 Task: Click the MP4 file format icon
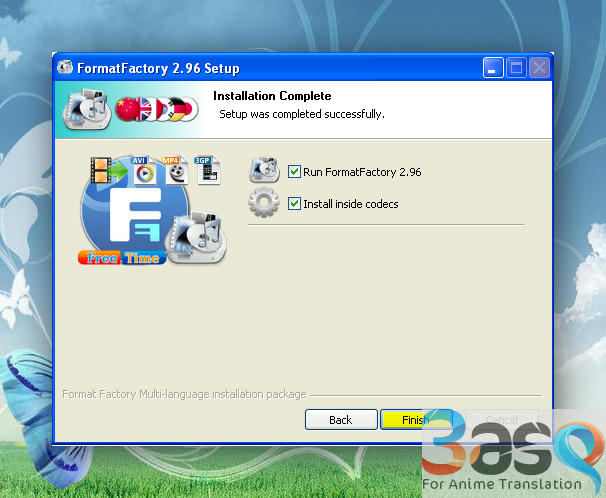[175, 170]
